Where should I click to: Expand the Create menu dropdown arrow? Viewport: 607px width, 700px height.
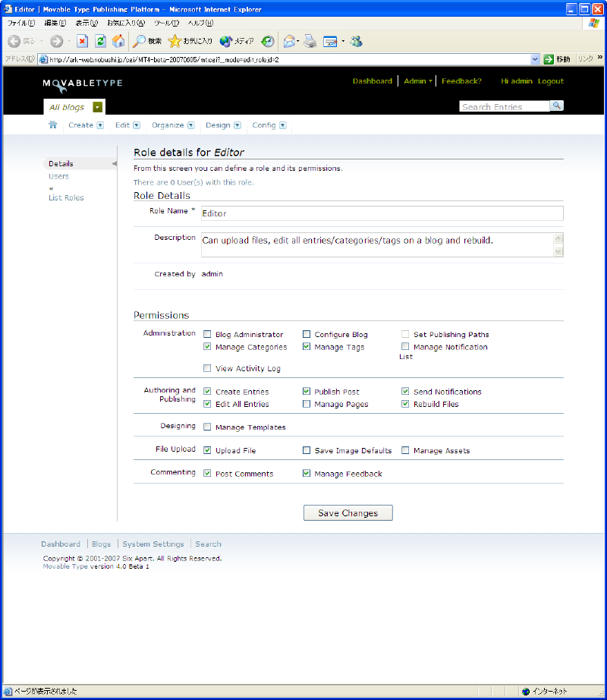tap(102, 125)
